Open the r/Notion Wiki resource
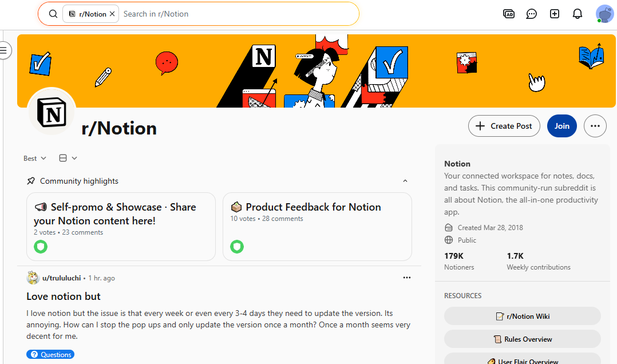Image resolution: width=617 pixels, height=364 pixels. point(523,316)
